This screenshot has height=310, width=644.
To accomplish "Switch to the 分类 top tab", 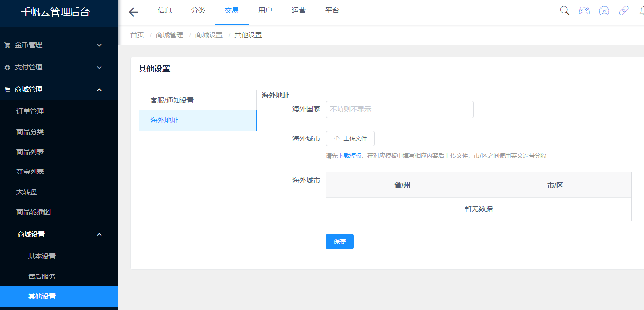I will pyautogui.click(x=198, y=10).
